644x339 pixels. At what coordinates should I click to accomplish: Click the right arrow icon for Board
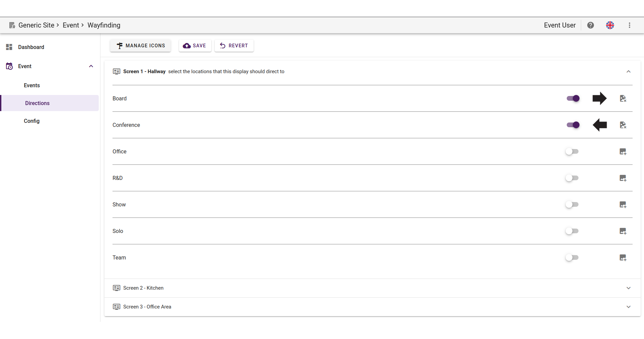(599, 98)
